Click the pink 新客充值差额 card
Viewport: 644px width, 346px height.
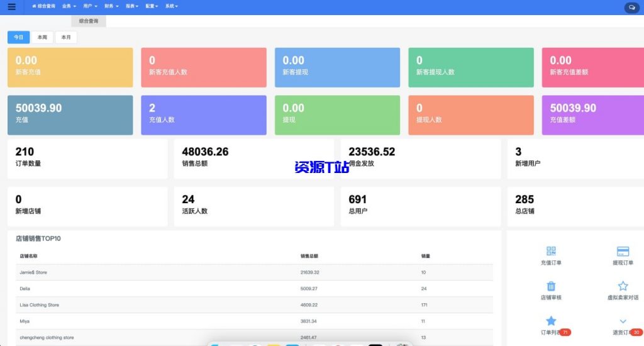592,67
